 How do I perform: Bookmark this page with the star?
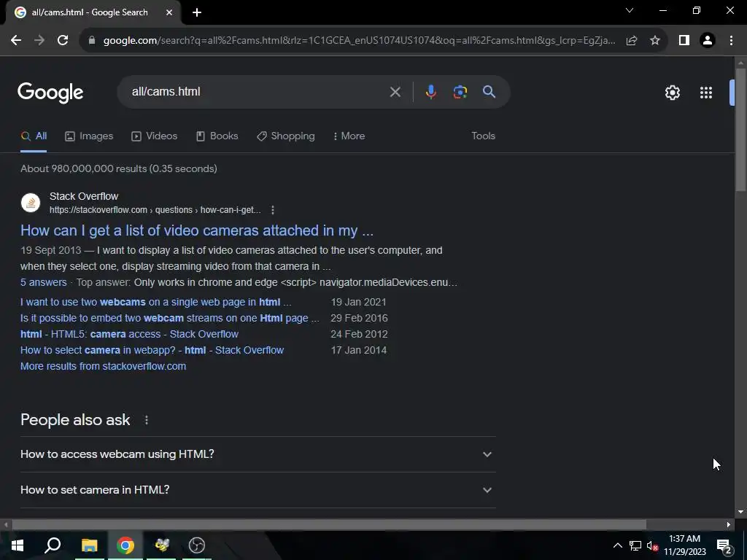tap(655, 41)
